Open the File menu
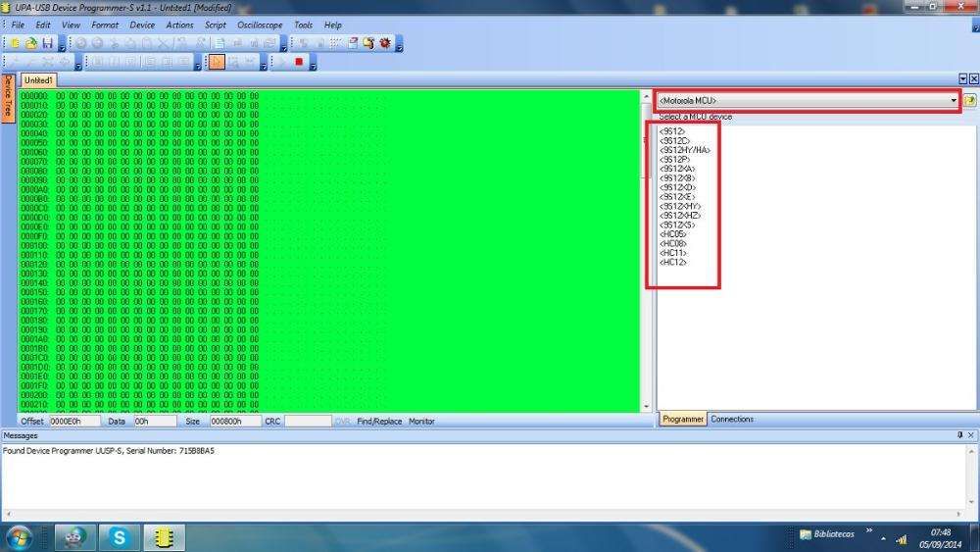Image resolution: width=980 pixels, height=552 pixels. tap(18, 25)
